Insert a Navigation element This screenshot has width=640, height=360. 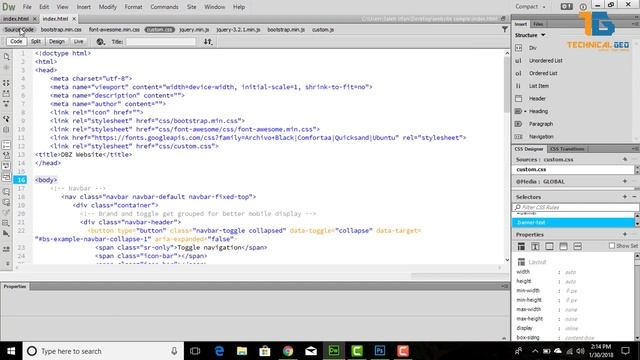[x=541, y=136]
